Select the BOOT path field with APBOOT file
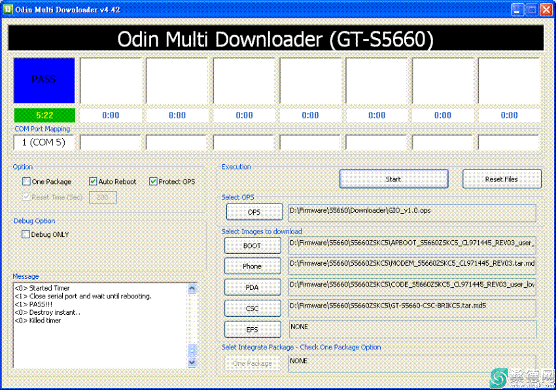Viewport: 558px width, 392px height. tap(412, 245)
